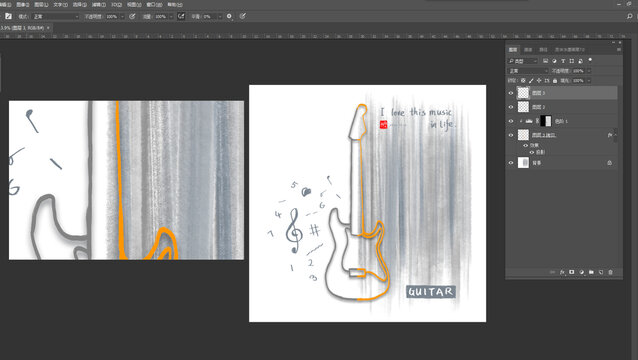Toggle pressure-for-size icon in options bar
Viewport: 638px width, 360px height.
(x=243, y=16)
